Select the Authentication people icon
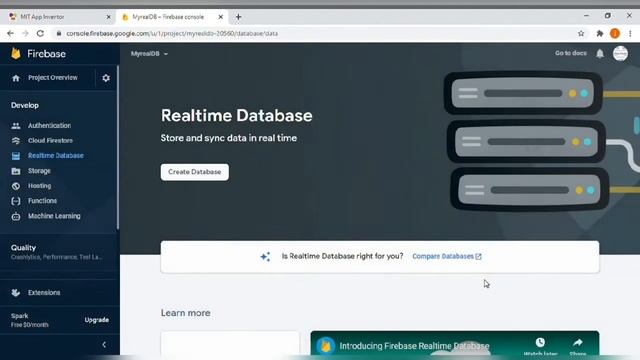 coord(16,126)
